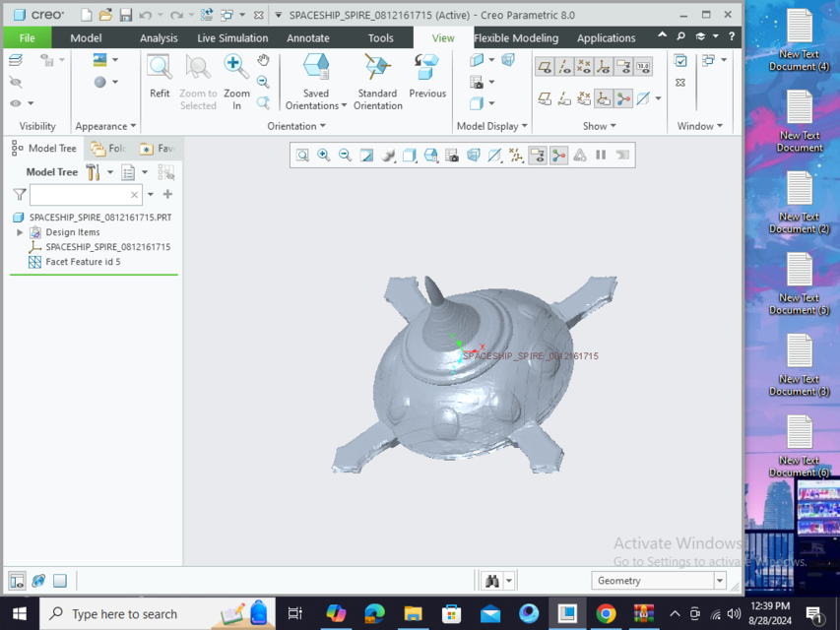
Task: Toggle spin center display in the Show group
Action: [x=623, y=98]
